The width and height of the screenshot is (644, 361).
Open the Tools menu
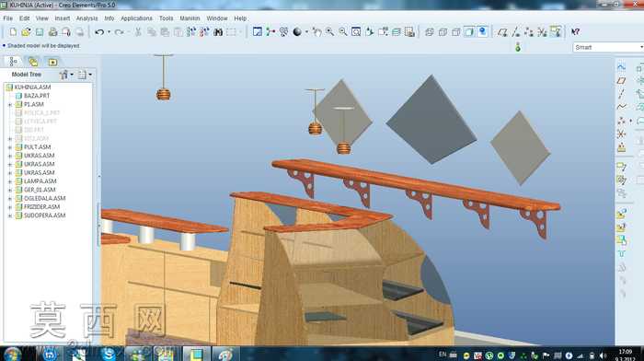(x=167, y=18)
